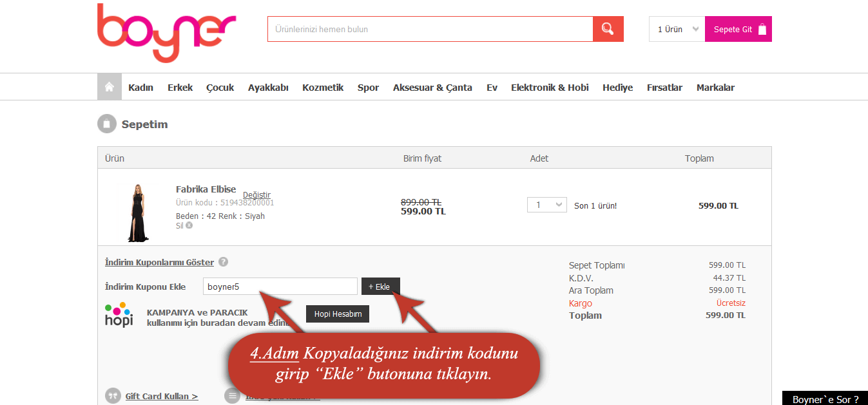
Task: Click the Fabrika Elbise product name
Action: click(x=206, y=189)
